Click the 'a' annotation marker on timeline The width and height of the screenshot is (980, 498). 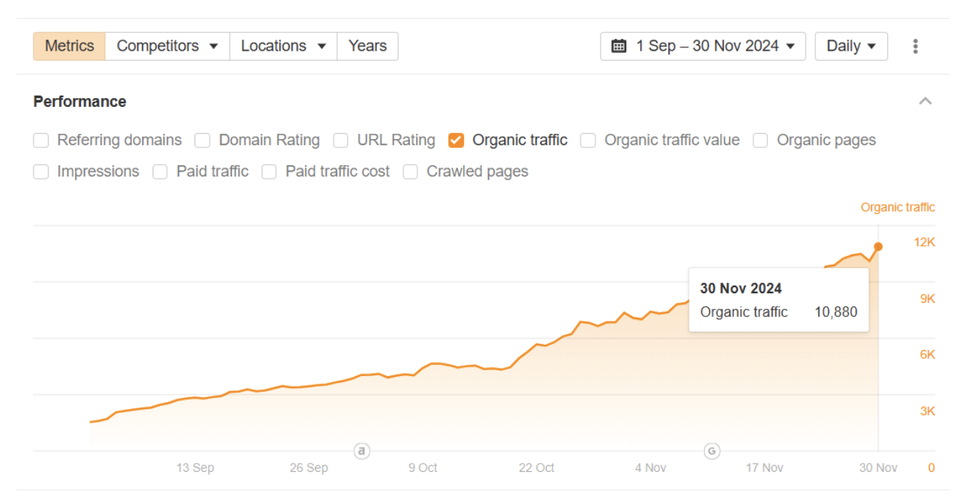tap(362, 451)
